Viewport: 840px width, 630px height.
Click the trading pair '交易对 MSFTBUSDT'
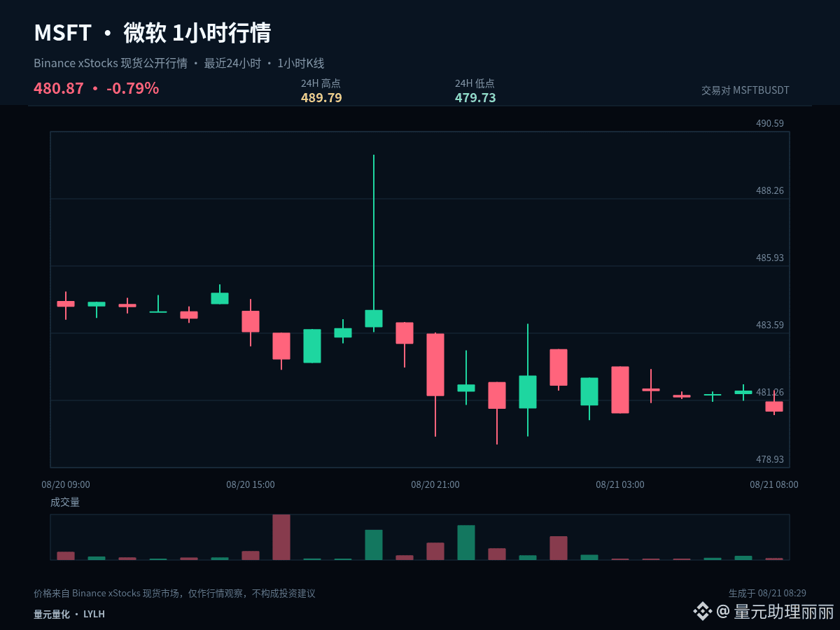point(745,90)
